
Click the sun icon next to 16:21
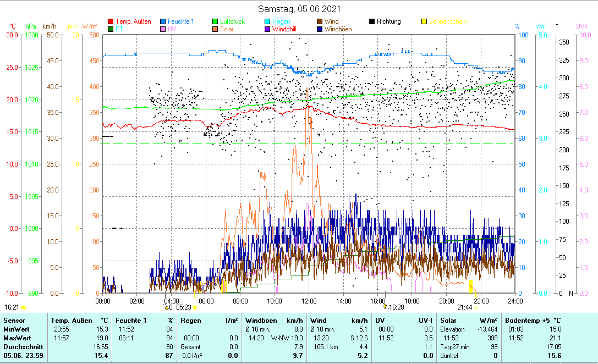click(23, 307)
